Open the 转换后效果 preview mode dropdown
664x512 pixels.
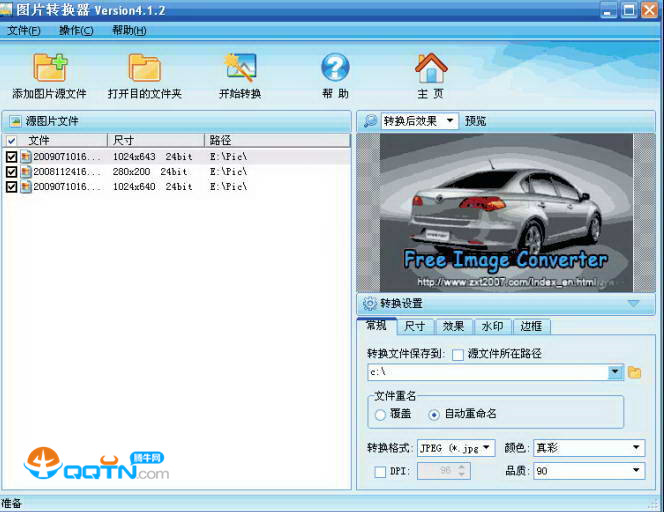pos(420,121)
